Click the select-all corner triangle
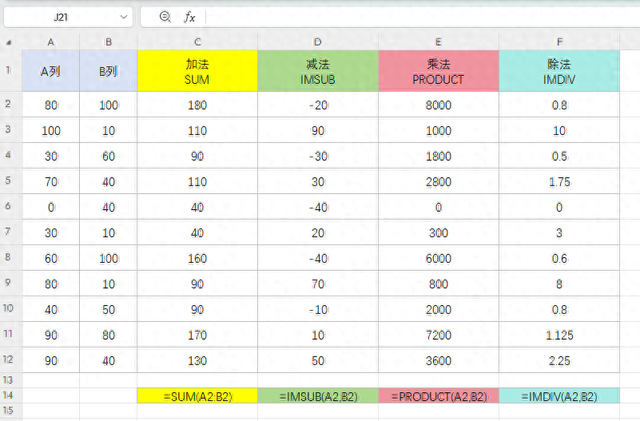 [x=10, y=42]
